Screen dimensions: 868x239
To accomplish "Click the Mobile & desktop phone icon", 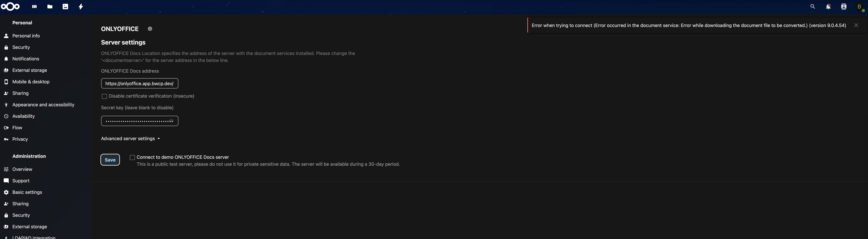I will pyautogui.click(x=6, y=82).
